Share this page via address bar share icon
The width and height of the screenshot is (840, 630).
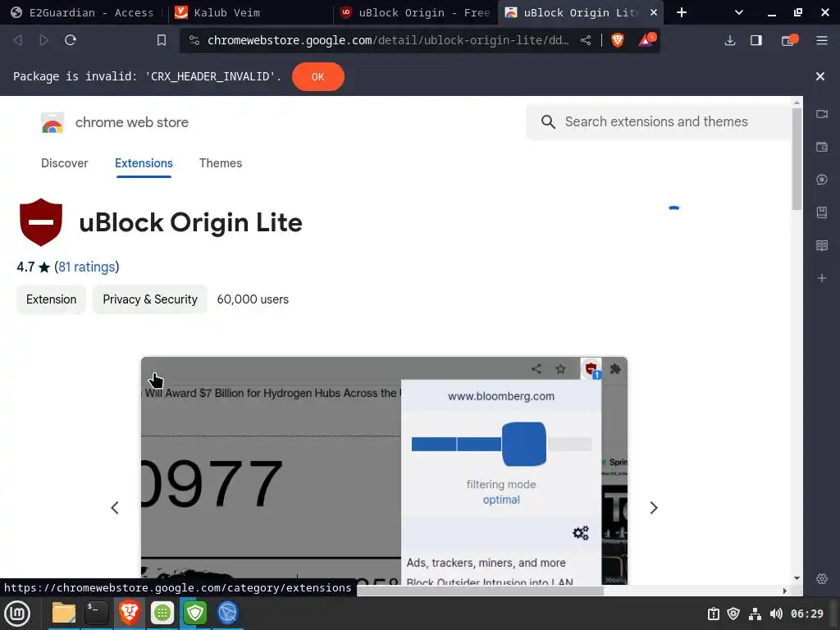[x=586, y=40]
